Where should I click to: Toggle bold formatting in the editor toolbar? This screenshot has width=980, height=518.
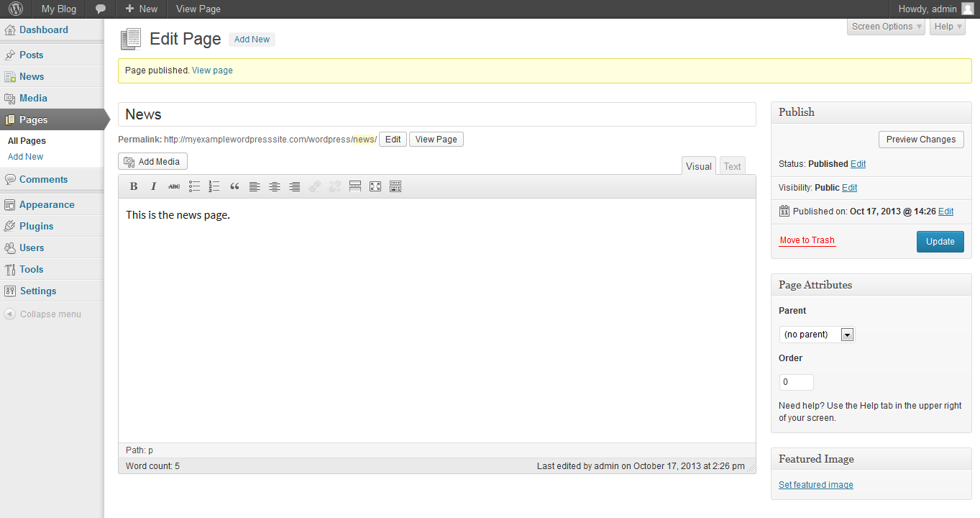pyautogui.click(x=134, y=186)
